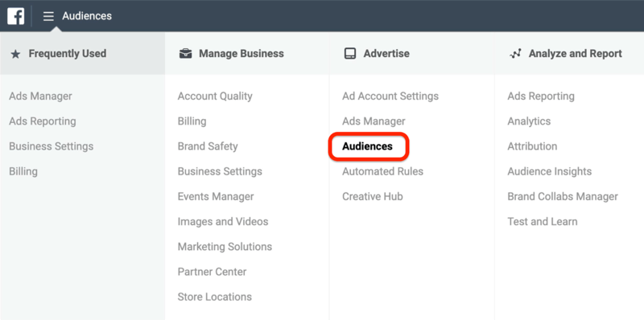Select the Manage Business heading

click(241, 54)
